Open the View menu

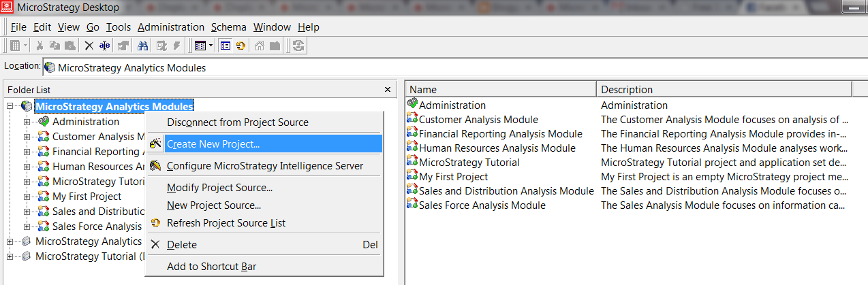coord(69,27)
